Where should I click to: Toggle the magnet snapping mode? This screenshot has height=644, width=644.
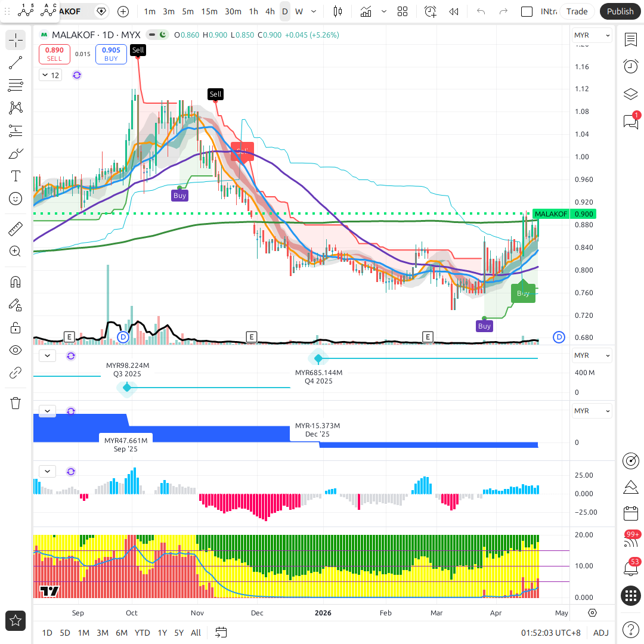[x=16, y=282]
